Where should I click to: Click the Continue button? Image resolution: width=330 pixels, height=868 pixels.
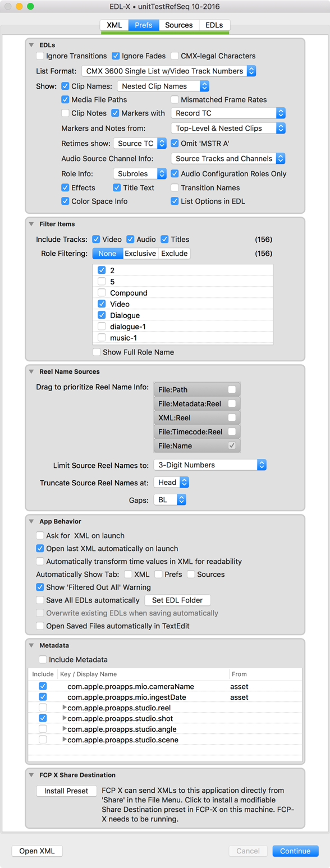click(295, 851)
